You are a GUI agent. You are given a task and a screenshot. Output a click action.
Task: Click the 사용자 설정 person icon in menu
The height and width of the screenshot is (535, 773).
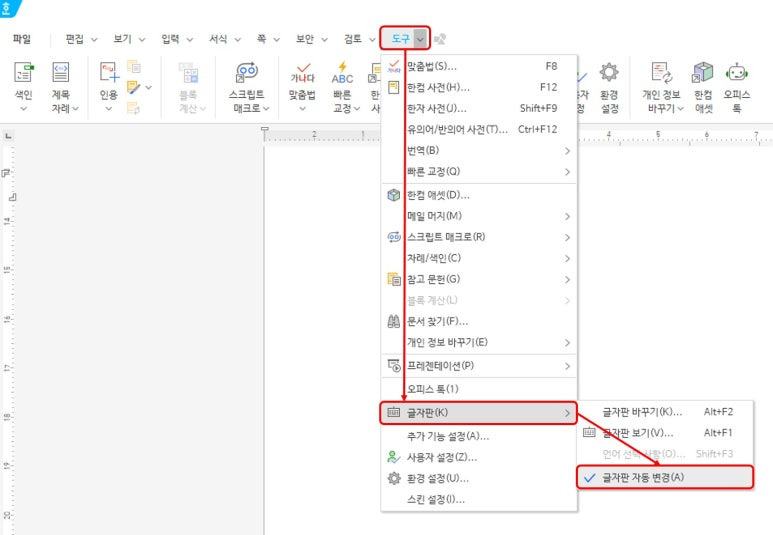point(393,458)
